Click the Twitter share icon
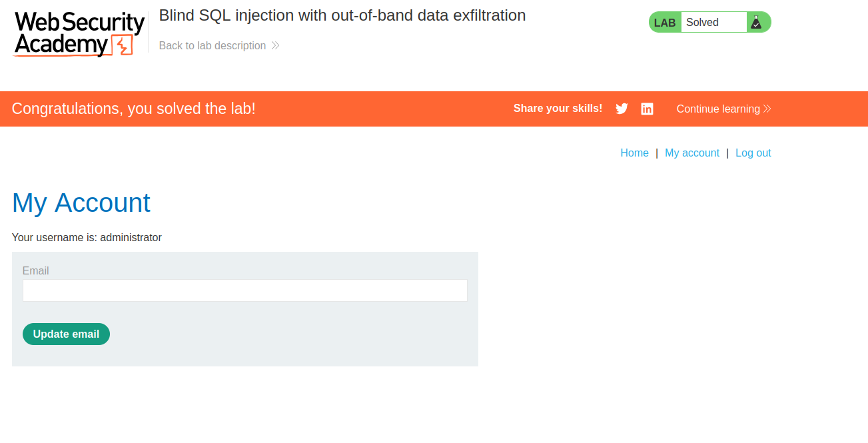868x443 pixels. click(622, 109)
